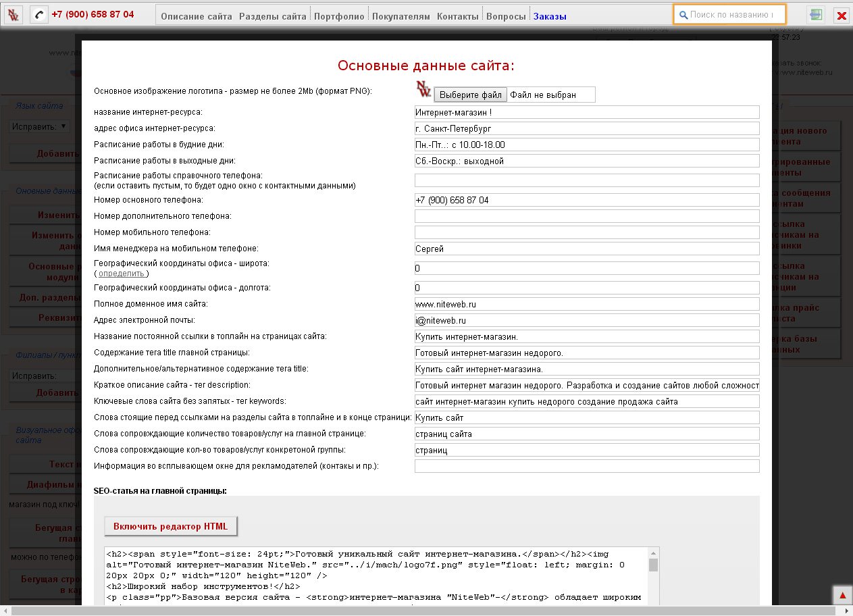853x616 pixels.
Task: Click the office longitude (долгота) field
Action: [587, 288]
